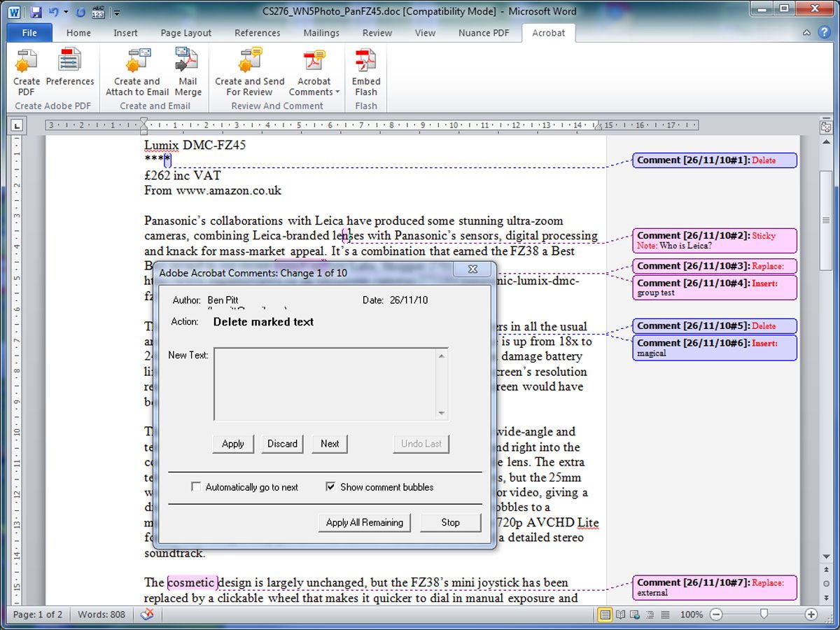Click the Page: 1 of 2 status indicator

click(x=38, y=615)
